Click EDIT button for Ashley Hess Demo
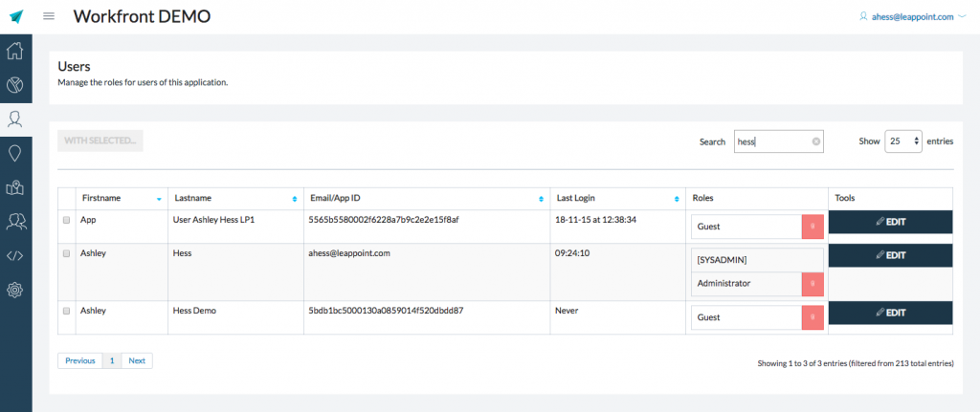Screen dimensions: 980x412 pyautogui.click(x=890, y=313)
